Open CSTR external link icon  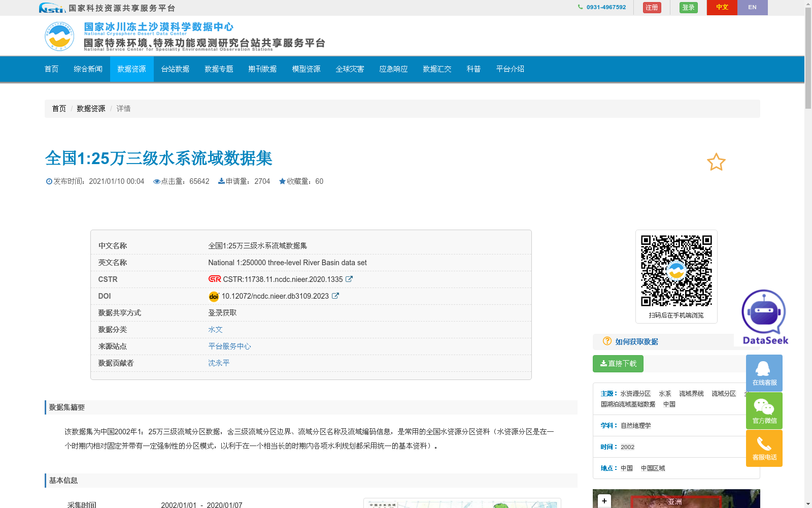349,279
